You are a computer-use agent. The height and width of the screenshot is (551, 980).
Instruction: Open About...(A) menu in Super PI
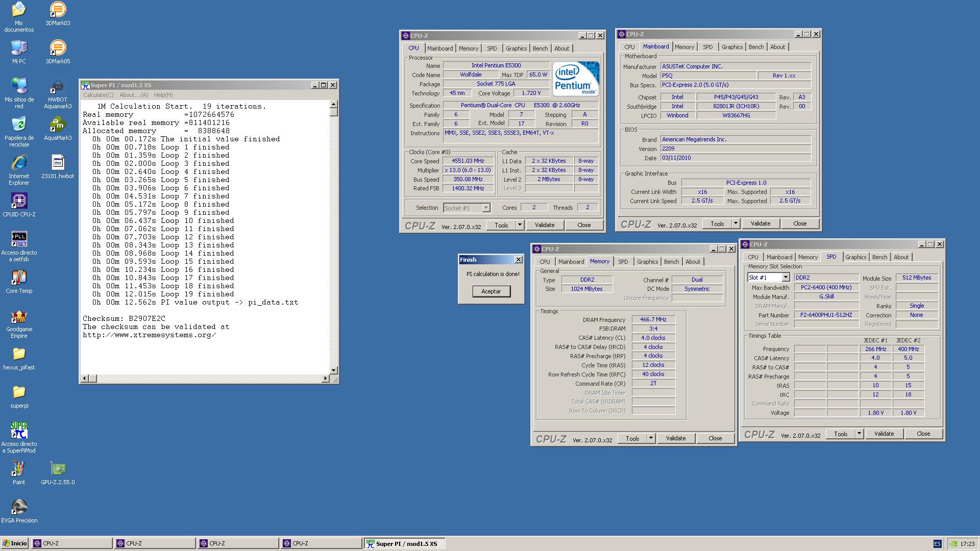(134, 95)
